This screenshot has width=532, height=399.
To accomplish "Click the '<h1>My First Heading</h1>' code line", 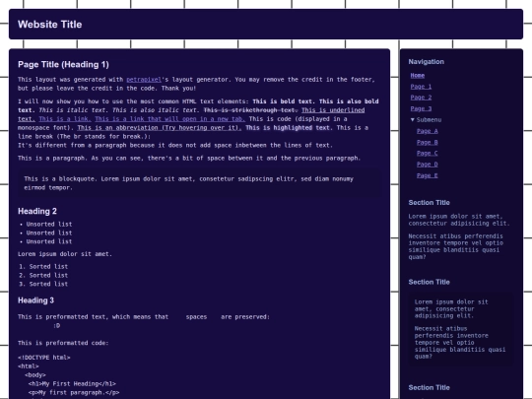I will click(x=72, y=384).
